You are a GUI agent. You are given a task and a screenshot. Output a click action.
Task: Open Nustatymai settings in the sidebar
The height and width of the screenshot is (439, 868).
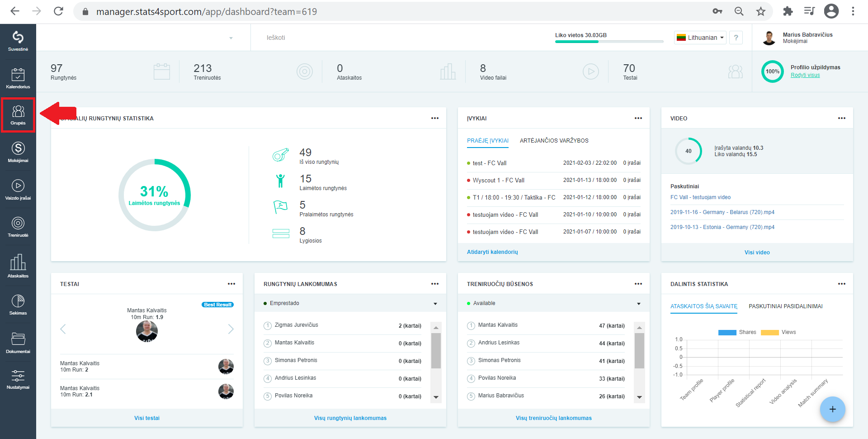(x=18, y=379)
